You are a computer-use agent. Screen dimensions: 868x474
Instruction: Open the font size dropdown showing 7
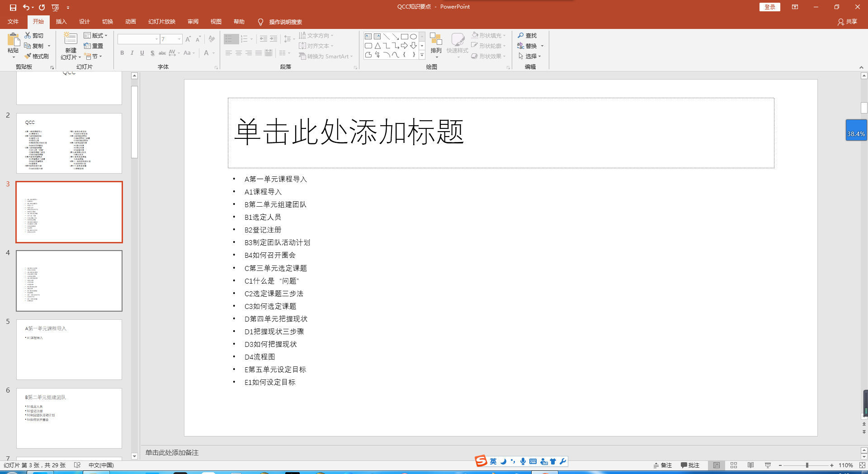click(x=179, y=39)
